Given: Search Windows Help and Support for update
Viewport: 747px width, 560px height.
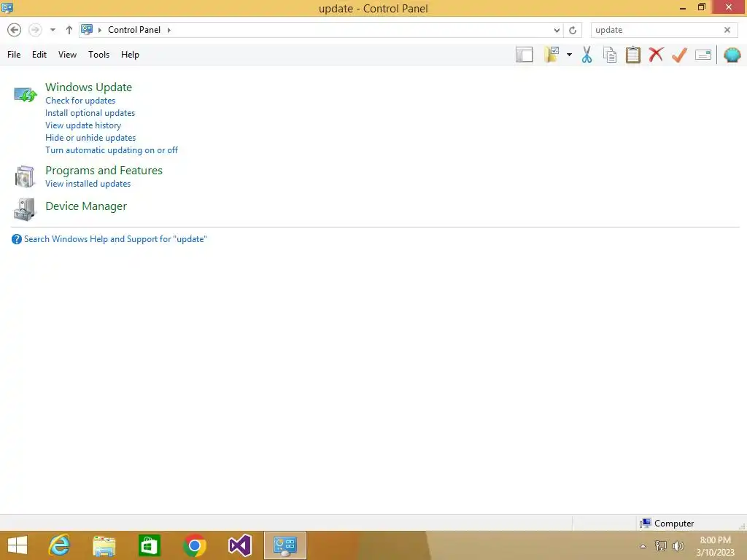Looking at the screenshot, I should (115, 239).
